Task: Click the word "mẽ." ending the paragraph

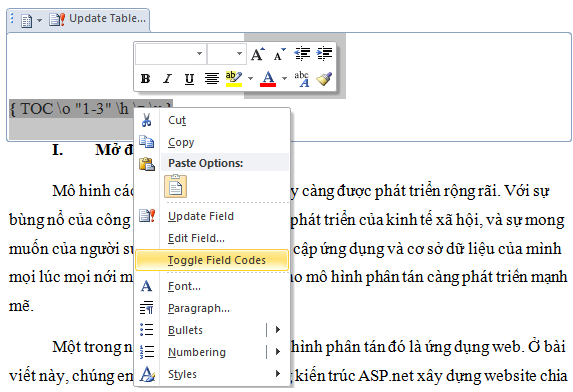Action: point(21,307)
